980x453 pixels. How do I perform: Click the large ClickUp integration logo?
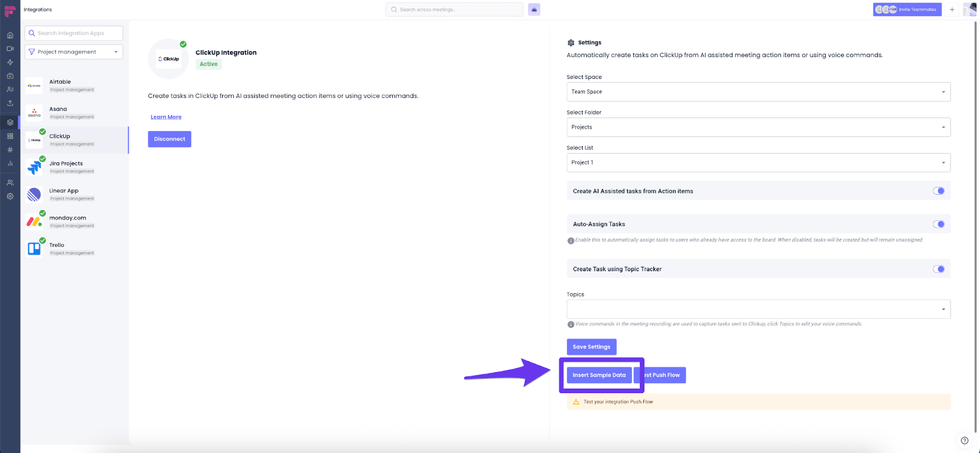pyautogui.click(x=168, y=59)
